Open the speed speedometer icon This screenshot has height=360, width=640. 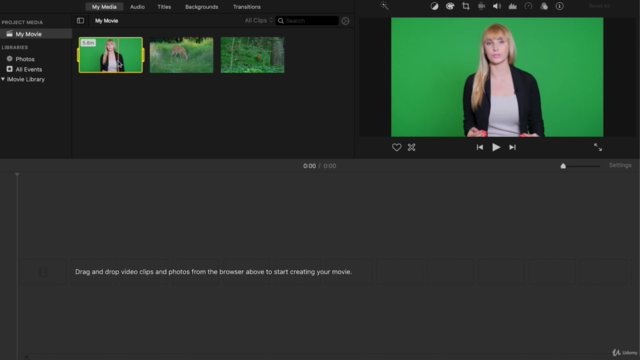tap(528, 6)
